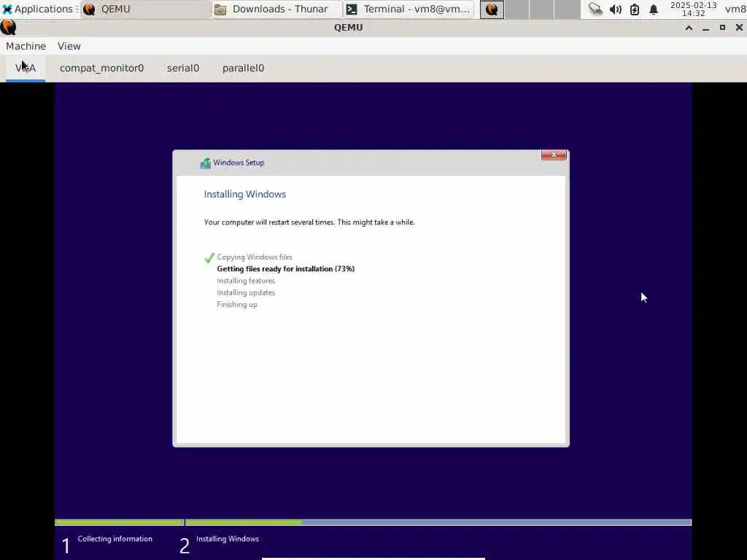The image size is (747, 560).
Task: Click the Windows Setup title icon
Action: 205,163
